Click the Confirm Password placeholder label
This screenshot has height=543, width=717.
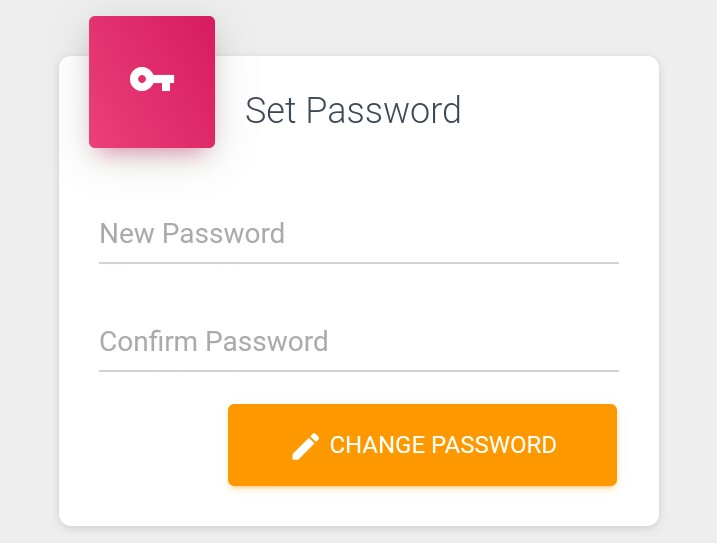pyautogui.click(x=214, y=341)
